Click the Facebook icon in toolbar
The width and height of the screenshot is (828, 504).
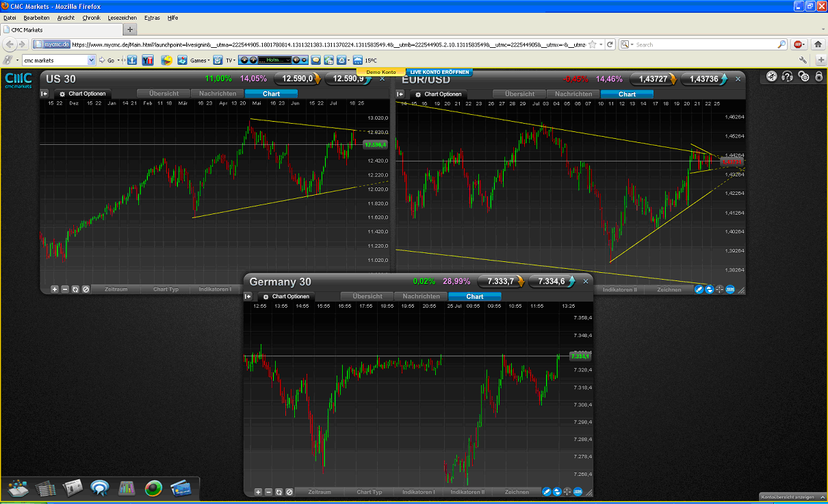pyautogui.click(x=133, y=60)
